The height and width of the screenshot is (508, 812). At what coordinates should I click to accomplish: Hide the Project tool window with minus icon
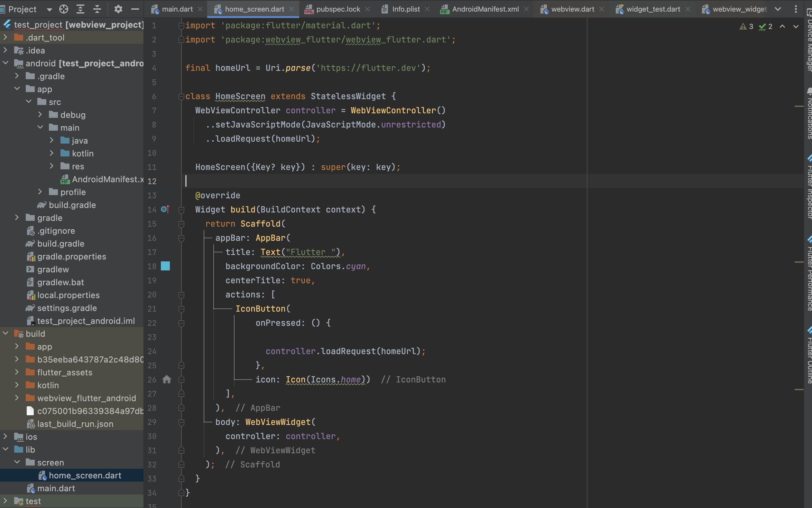[135, 9]
